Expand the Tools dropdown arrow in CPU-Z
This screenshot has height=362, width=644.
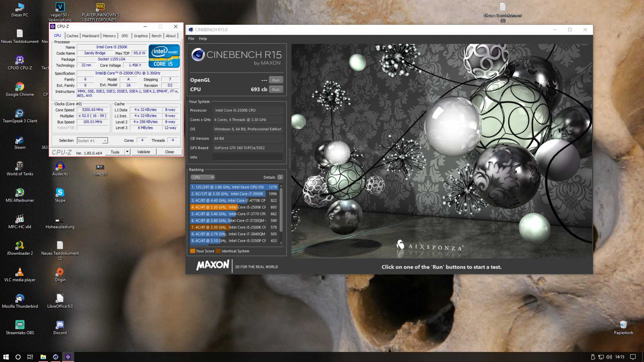point(127,152)
